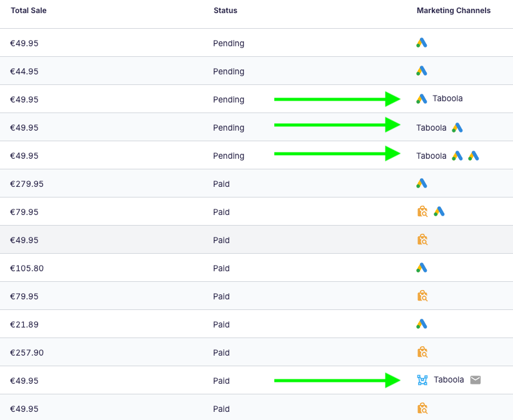
Task: Select the €44.95 total sale cell
Action: (x=24, y=71)
